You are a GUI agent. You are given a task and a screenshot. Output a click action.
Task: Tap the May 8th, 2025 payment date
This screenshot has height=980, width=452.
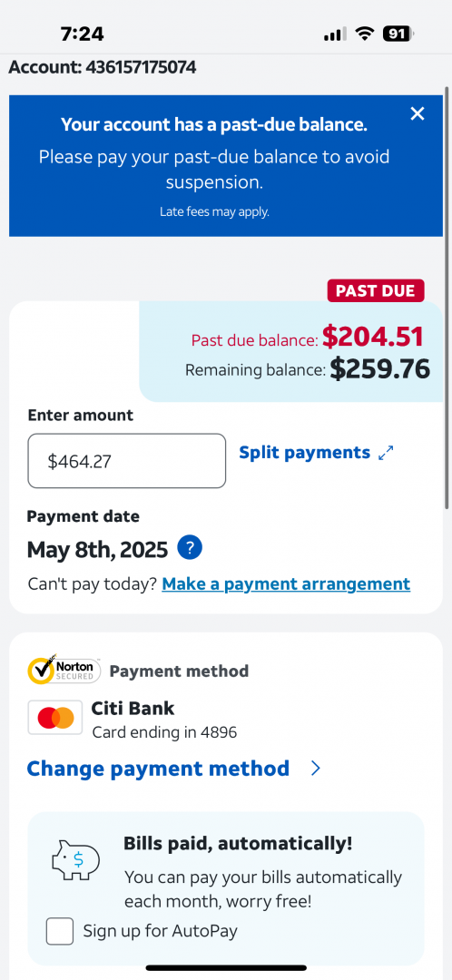97,549
